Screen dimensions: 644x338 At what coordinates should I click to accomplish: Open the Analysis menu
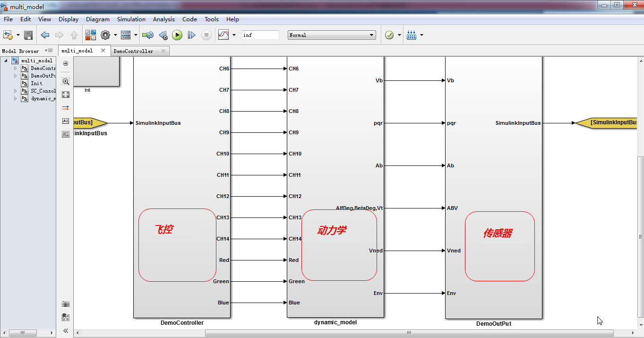164,19
